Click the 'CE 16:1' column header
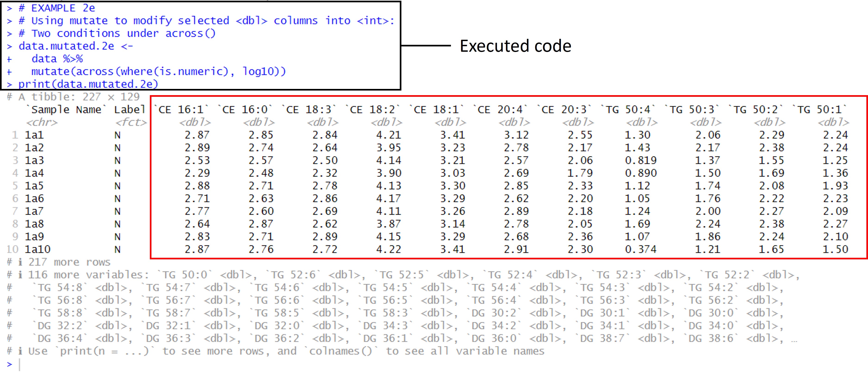The width and height of the screenshot is (868, 373). point(182,110)
